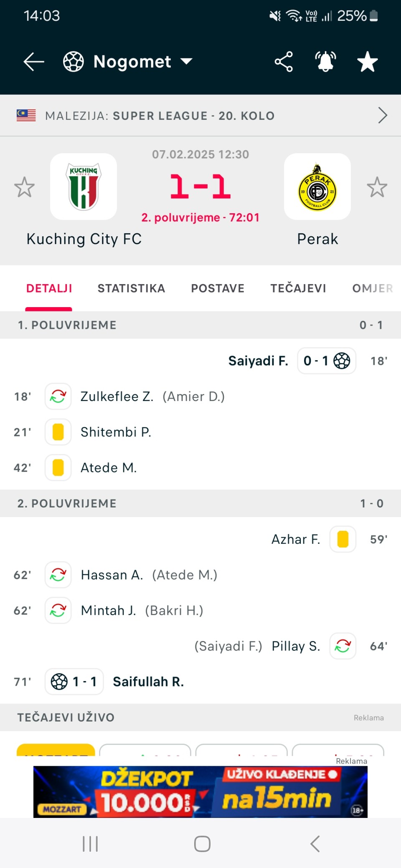
Task: Tap Saiyadi F. goal ball icon
Action: coord(342,361)
